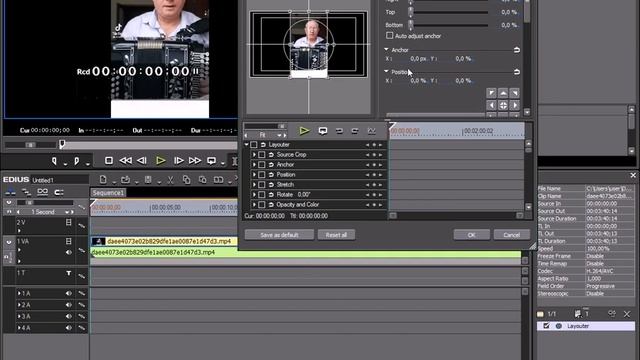Move layout to top-left with arrow button
The width and height of the screenshot is (640, 360).
(491, 93)
